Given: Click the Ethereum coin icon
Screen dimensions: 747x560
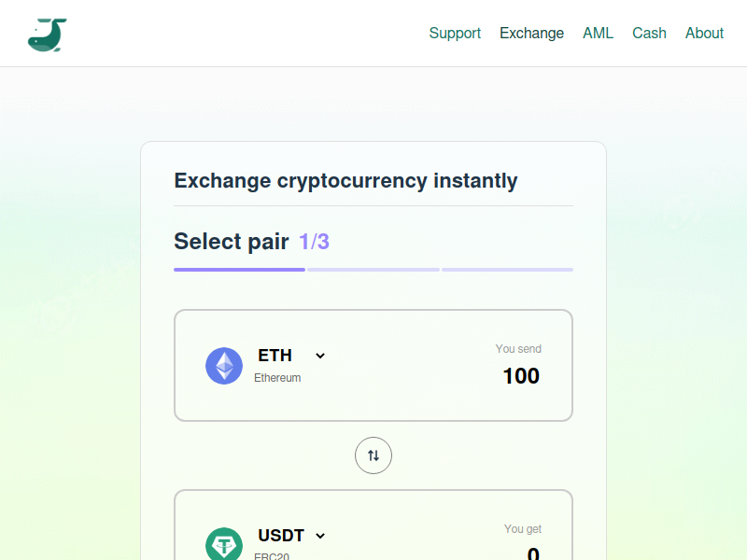Looking at the screenshot, I should 224,366.
